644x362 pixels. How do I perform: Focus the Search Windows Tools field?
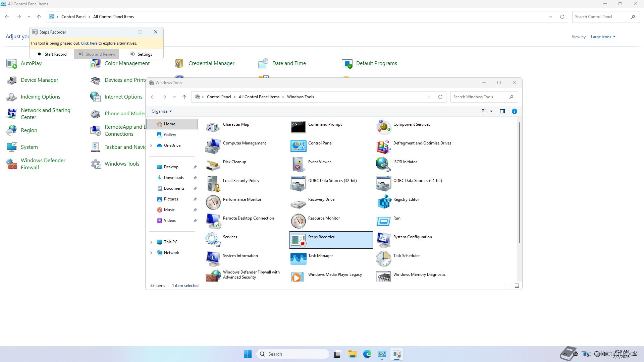(x=480, y=97)
